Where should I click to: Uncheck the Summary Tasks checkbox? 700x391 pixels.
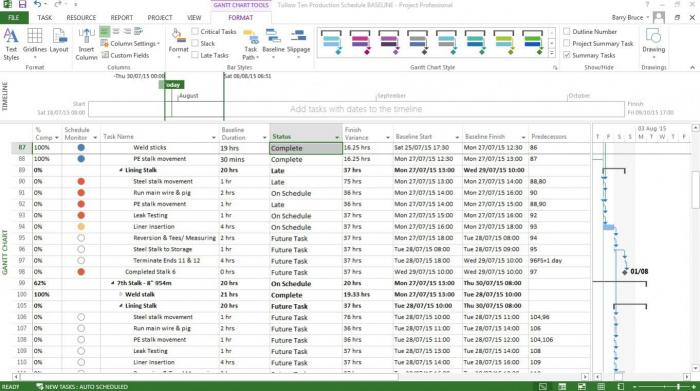(567, 55)
